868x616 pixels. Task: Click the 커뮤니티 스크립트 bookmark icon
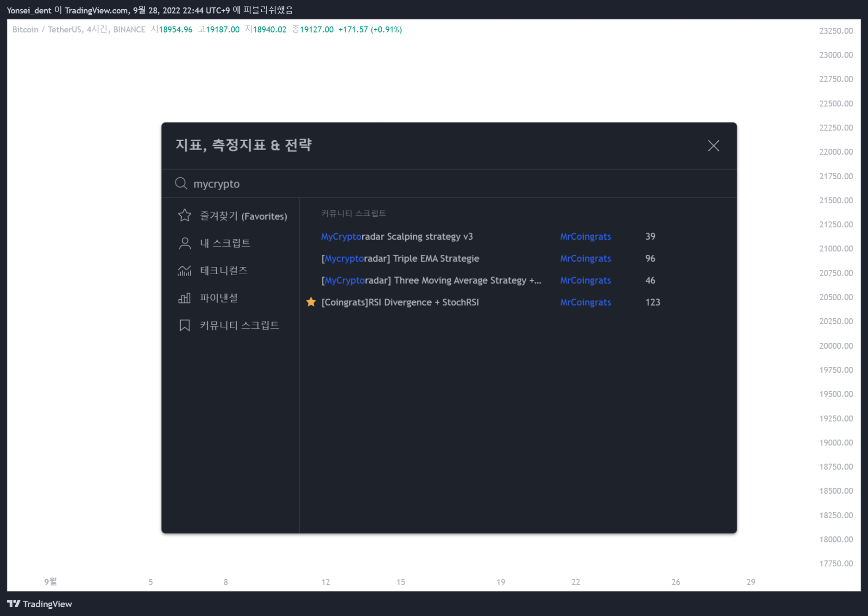[x=184, y=325]
